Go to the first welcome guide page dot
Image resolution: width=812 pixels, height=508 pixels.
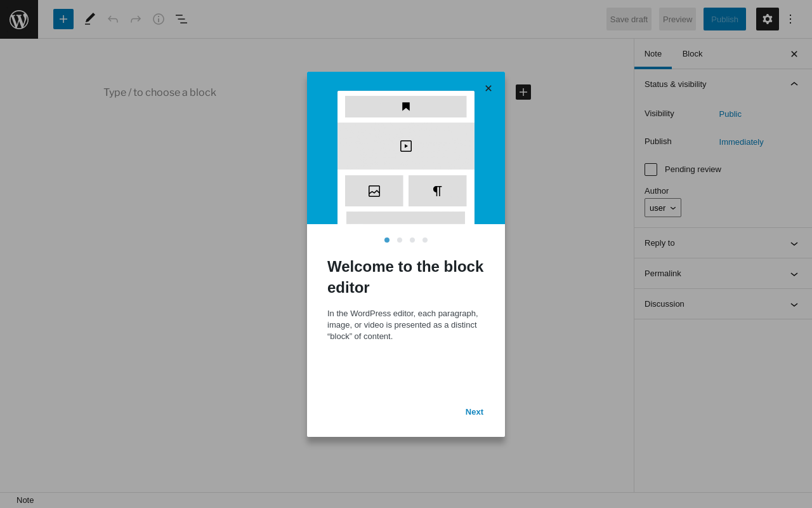point(387,240)
